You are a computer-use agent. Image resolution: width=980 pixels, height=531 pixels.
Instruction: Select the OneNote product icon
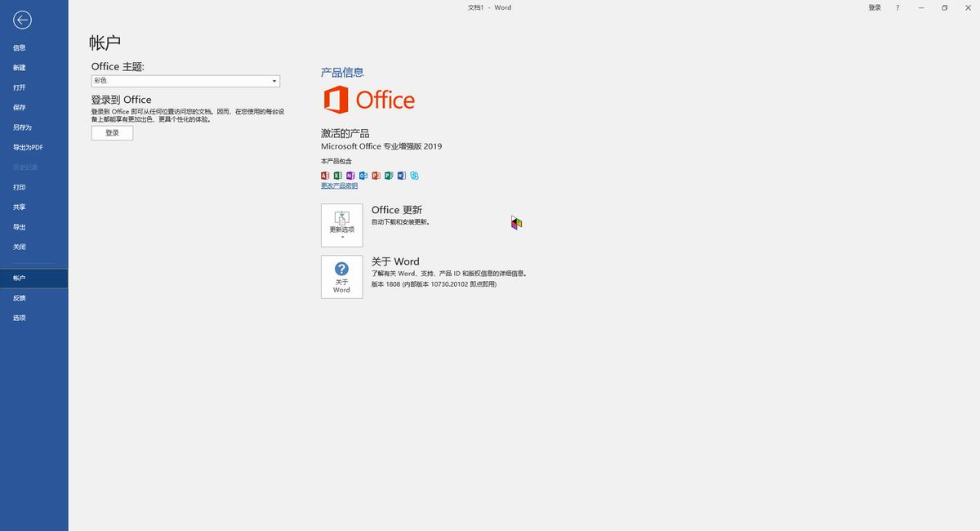click(350, 175)
